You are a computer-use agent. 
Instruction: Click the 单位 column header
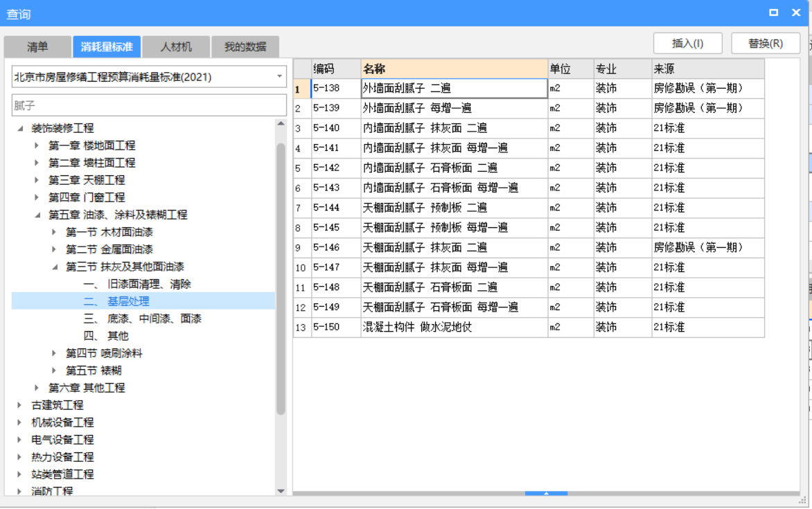(x=571, y=69)
